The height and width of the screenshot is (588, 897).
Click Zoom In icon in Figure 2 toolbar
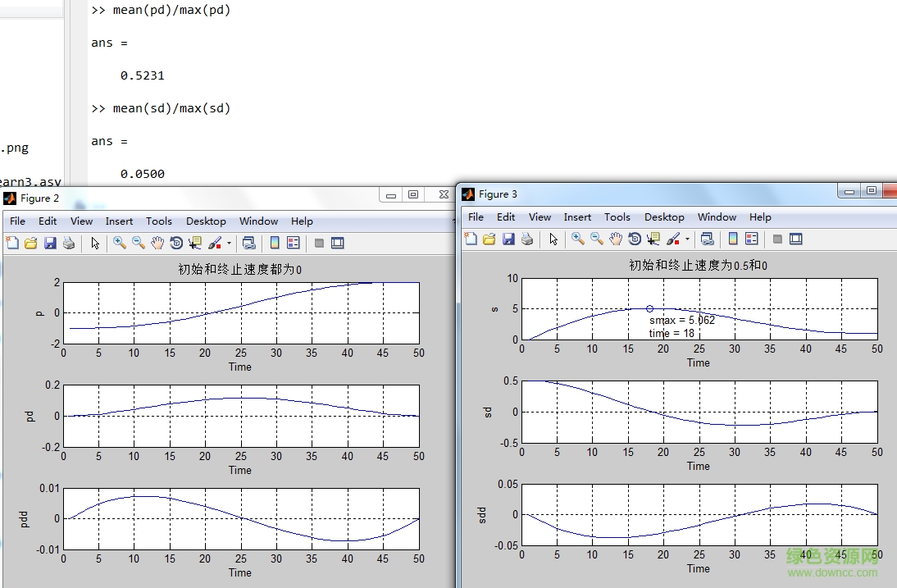click(x=120, y=243)
